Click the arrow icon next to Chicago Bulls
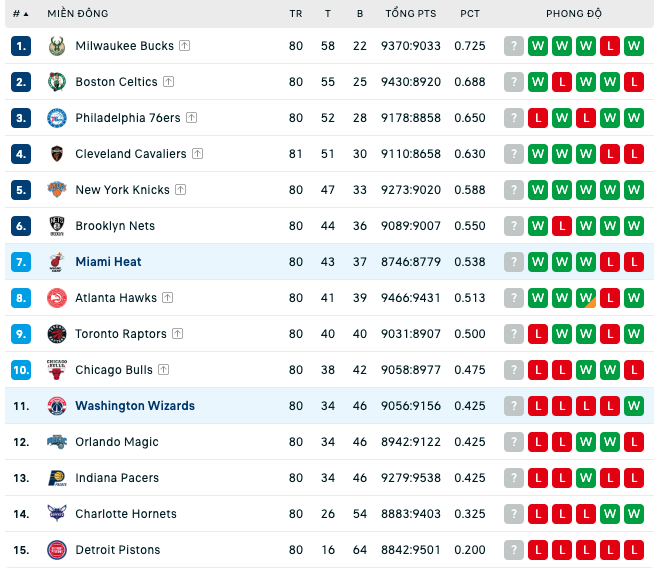The width and height of the screenshot is (658, 571). tap(163, 370)
